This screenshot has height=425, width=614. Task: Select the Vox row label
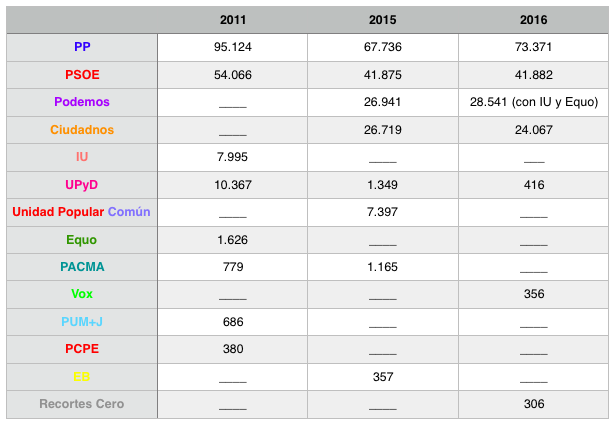coord(82,294)
